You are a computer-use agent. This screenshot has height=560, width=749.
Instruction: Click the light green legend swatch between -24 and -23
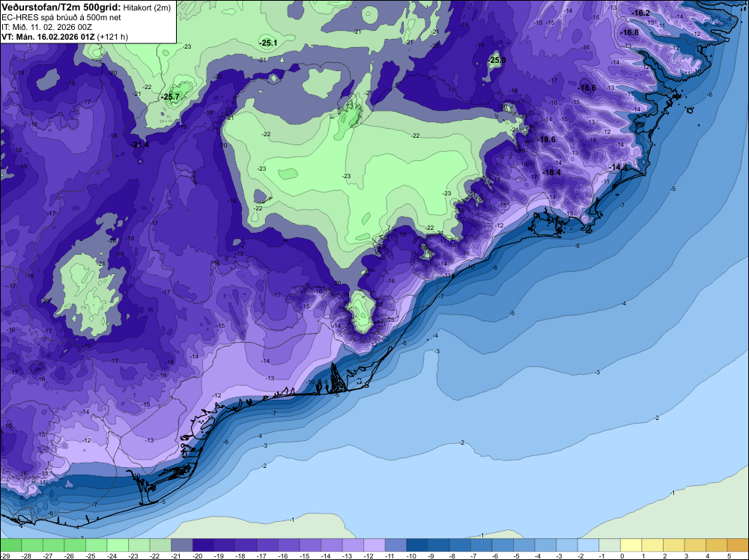(x=118, y=545)
